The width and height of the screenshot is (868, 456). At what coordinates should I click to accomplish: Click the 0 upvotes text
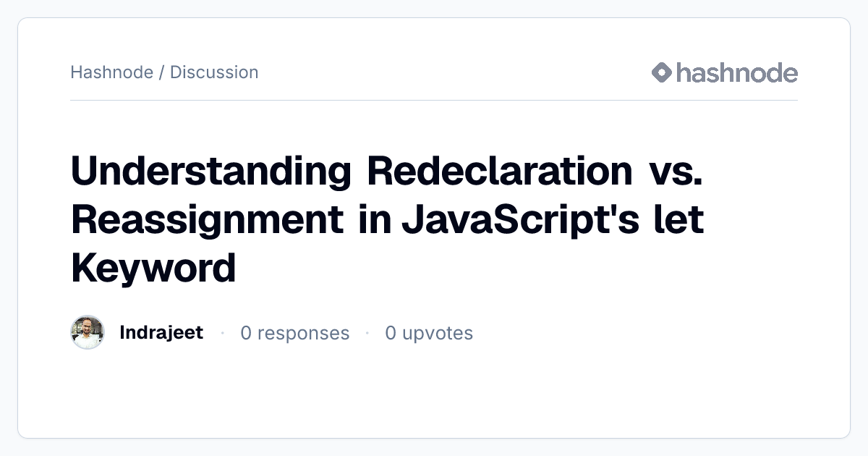429,333
